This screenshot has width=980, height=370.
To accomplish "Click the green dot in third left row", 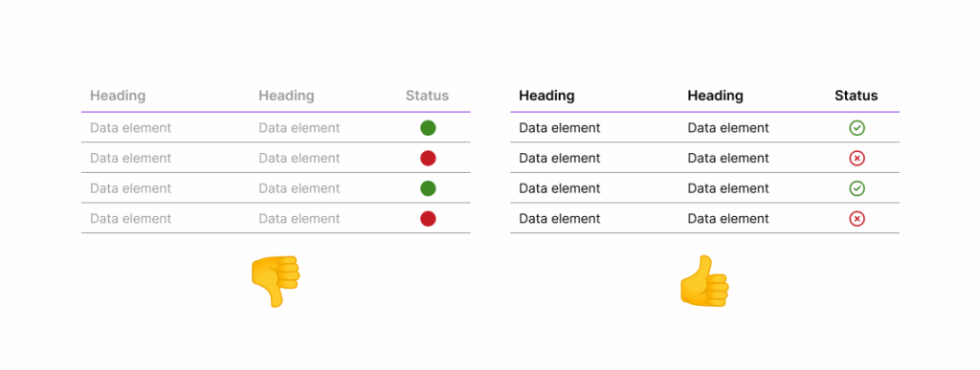I will pos(428,188).
